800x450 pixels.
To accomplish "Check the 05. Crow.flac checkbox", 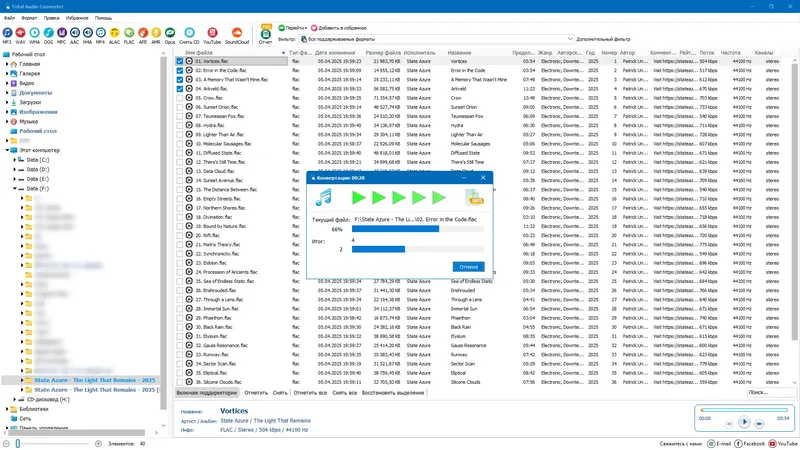I will coord(180,98).
